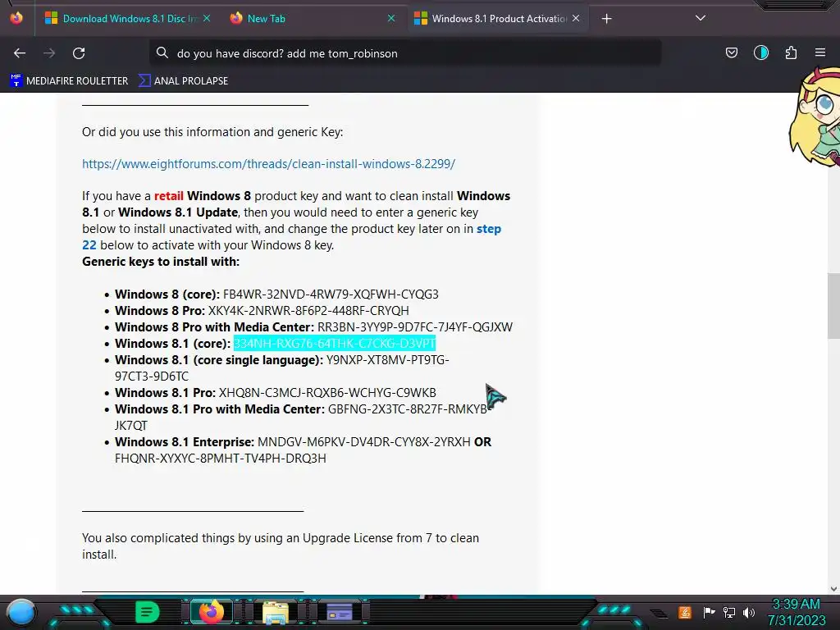The width and height of the screenshot is (840, 630).
Task: Close the Download Windows 8.1 tab
Action: point(207,18)
